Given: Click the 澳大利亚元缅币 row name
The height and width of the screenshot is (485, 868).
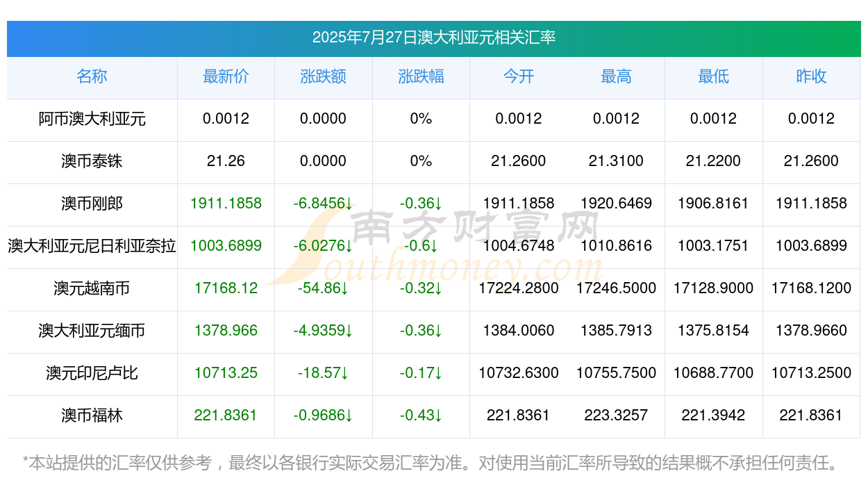Looking at the screenshot, I should click(x=92, y=331).
